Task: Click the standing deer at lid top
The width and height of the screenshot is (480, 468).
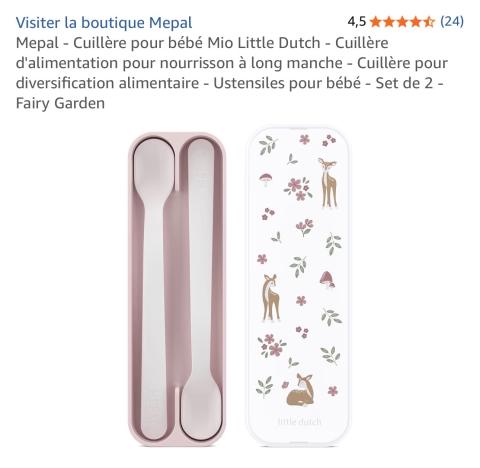Action: (x=328, y=182)
